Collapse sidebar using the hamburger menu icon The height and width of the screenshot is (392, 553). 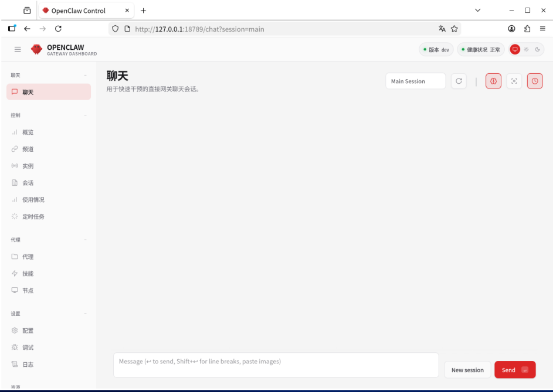(x=18, y=50)
